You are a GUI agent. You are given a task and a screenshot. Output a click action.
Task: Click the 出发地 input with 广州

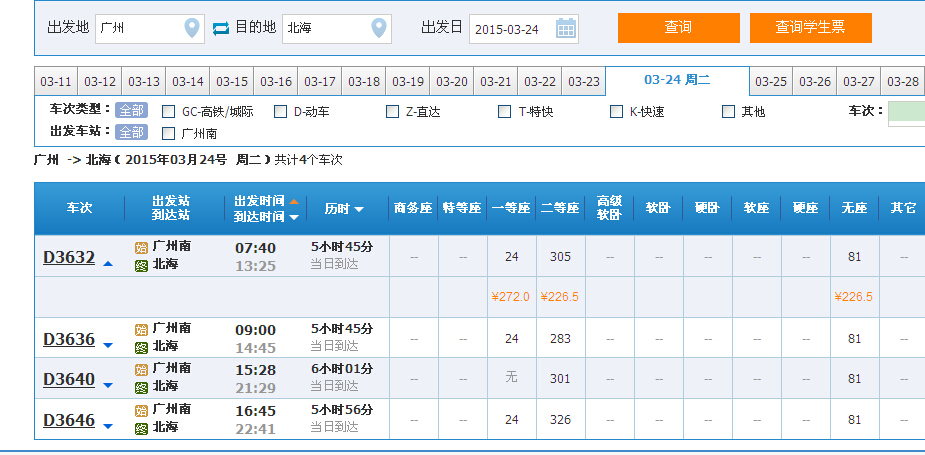(150, 28)
